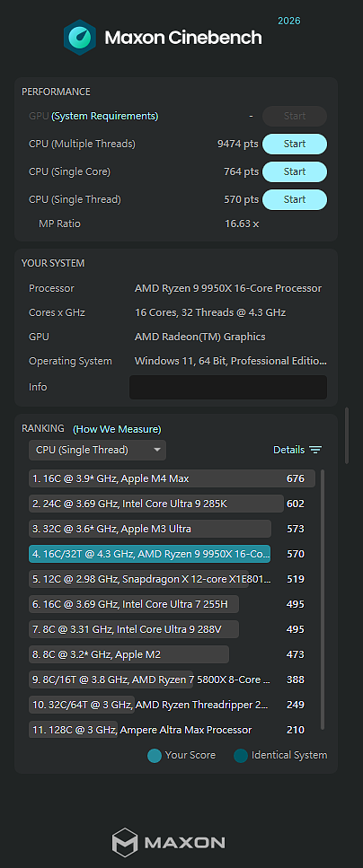Select the Apple M4 Max ranking row
Screen dimensions: 363x868
point(172,478)
